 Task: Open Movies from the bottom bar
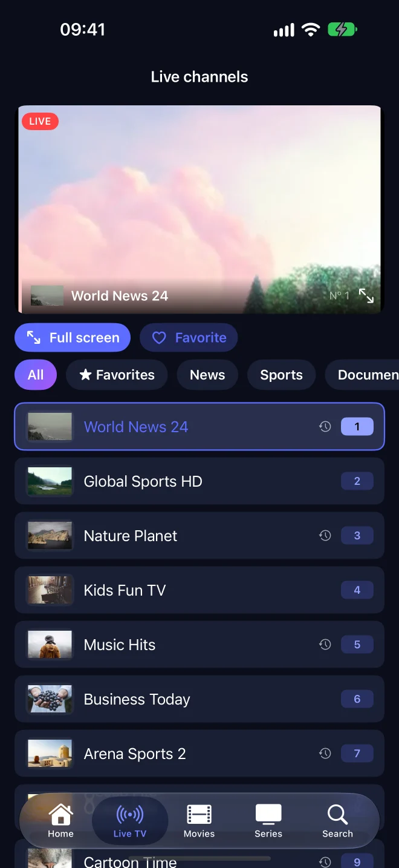[199, 821]
